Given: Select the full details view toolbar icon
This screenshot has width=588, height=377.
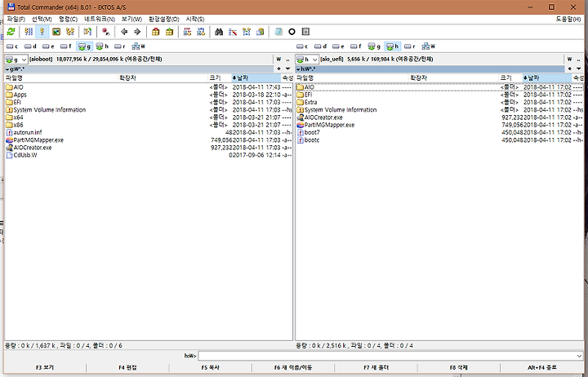Looking at the screenshot, I should [42, 32].
